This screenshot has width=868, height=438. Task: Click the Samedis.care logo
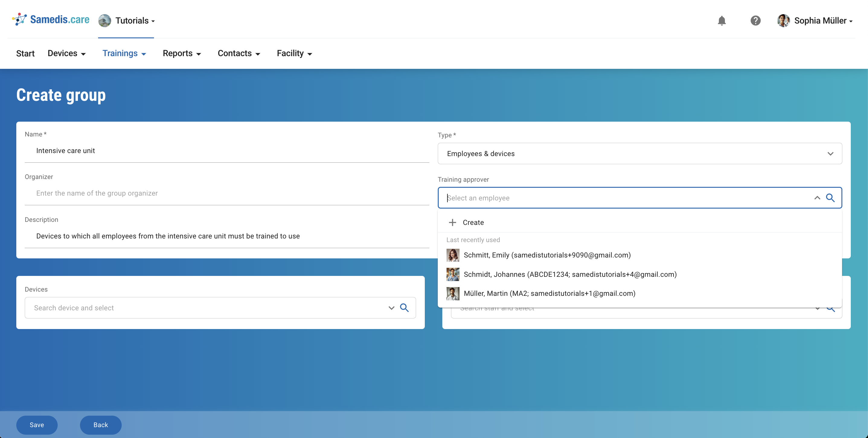click(51, 20)
